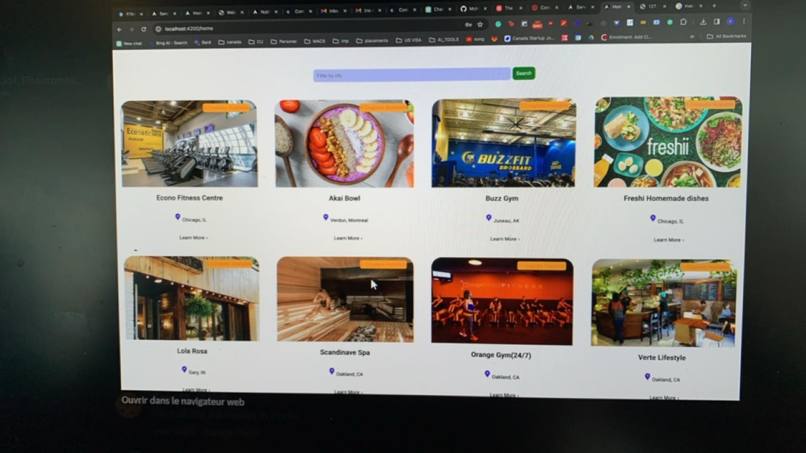
Task: Open the AI_TOOLS bookmarks folder
Action: 445,40
